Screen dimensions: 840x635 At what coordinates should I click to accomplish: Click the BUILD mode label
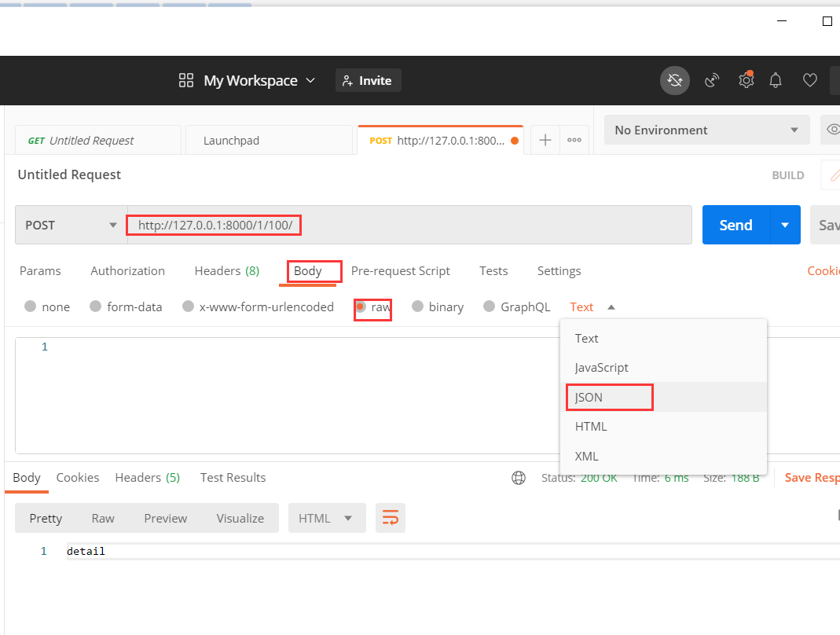[x=788, y=175]
